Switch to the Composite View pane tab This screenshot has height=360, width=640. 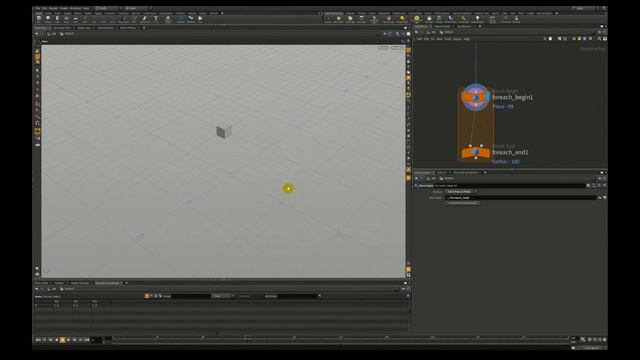[x=105, y=28]
